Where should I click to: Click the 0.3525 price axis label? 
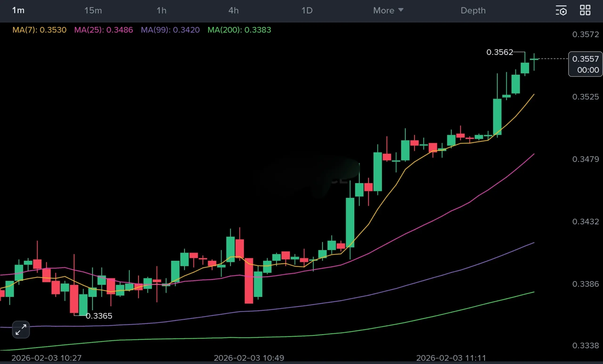click(x=585, y=97)
